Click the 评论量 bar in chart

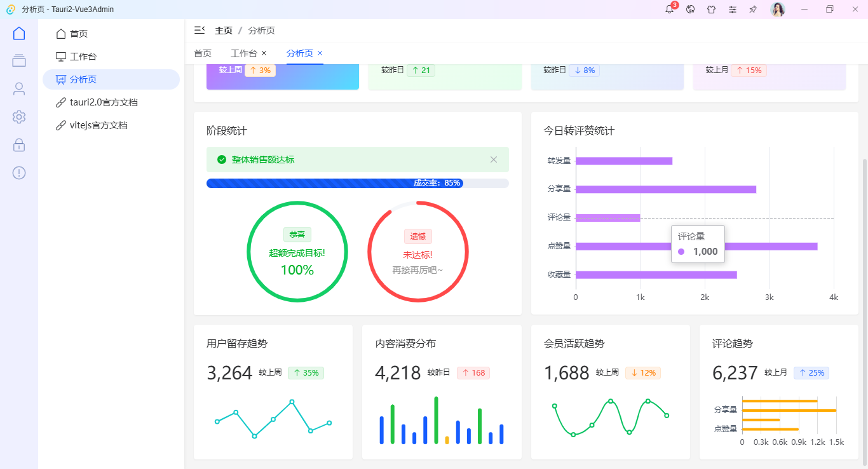click(608, 218)
